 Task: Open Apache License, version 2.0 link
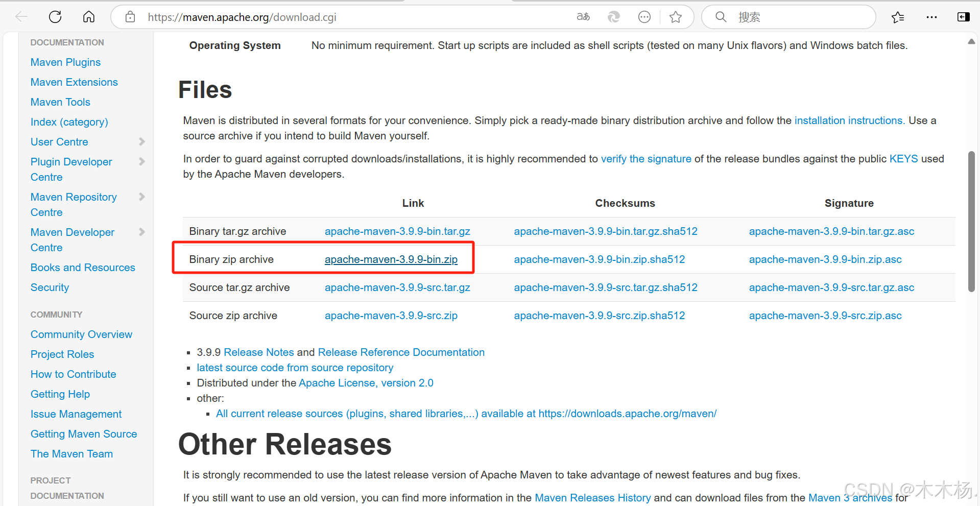pyautogui.click(x=366, y=383)
